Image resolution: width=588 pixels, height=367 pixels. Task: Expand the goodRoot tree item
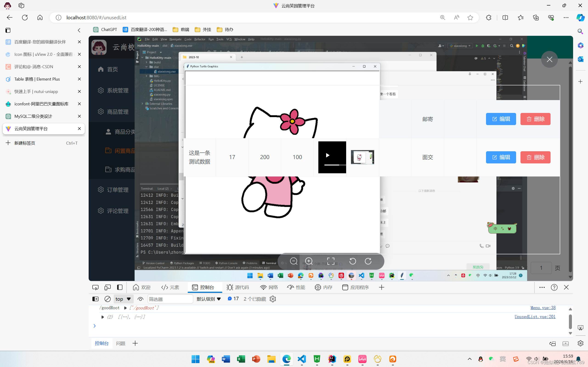(x=125, y=308)
